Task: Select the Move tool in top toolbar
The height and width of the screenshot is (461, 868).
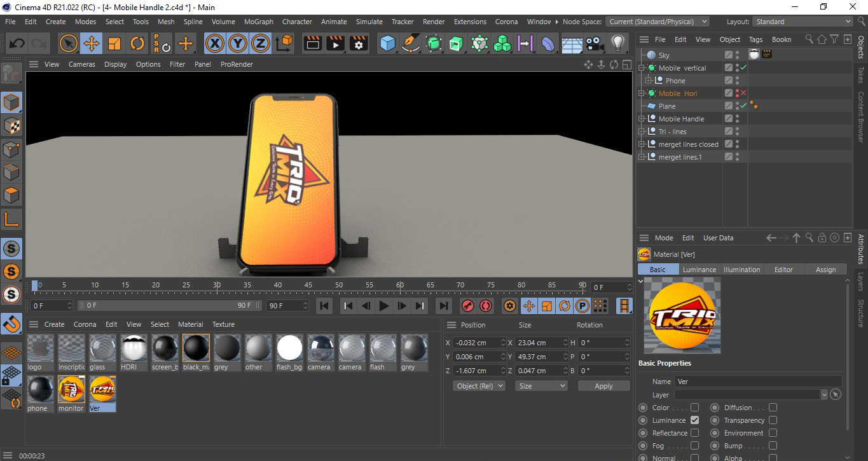Action: point(92,44)
